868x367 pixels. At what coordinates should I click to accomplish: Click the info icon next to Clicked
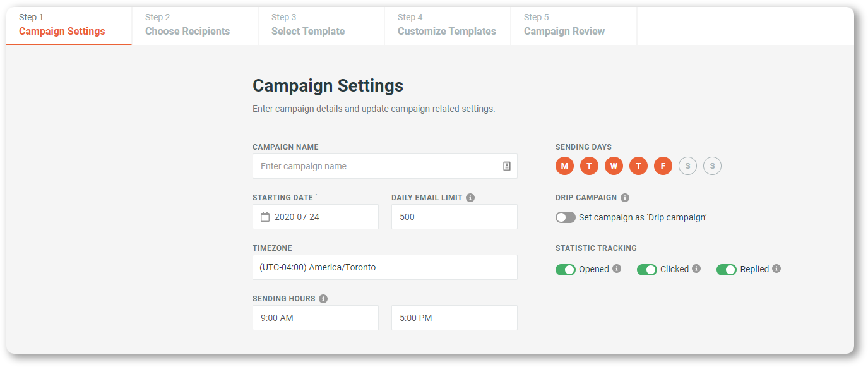click(696, 268)
